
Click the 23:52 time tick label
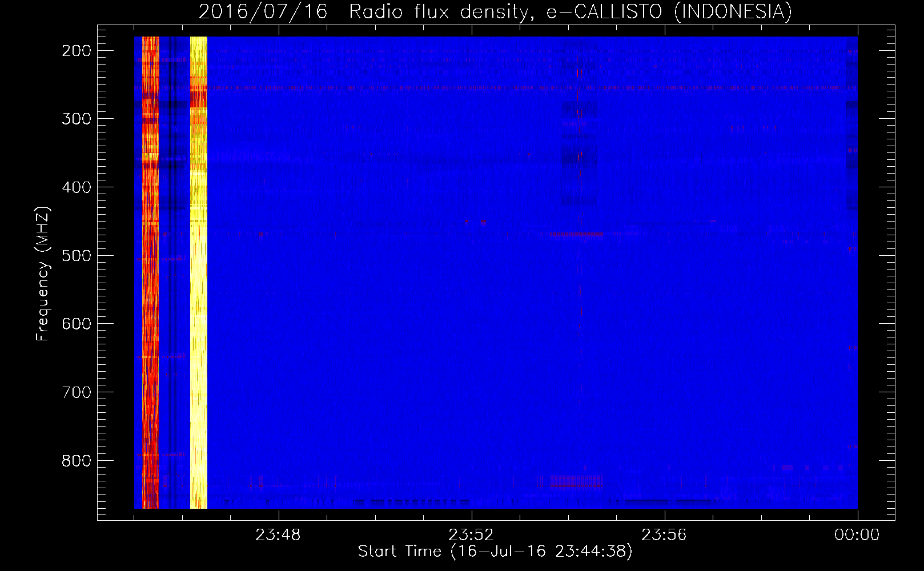[471, 535]
